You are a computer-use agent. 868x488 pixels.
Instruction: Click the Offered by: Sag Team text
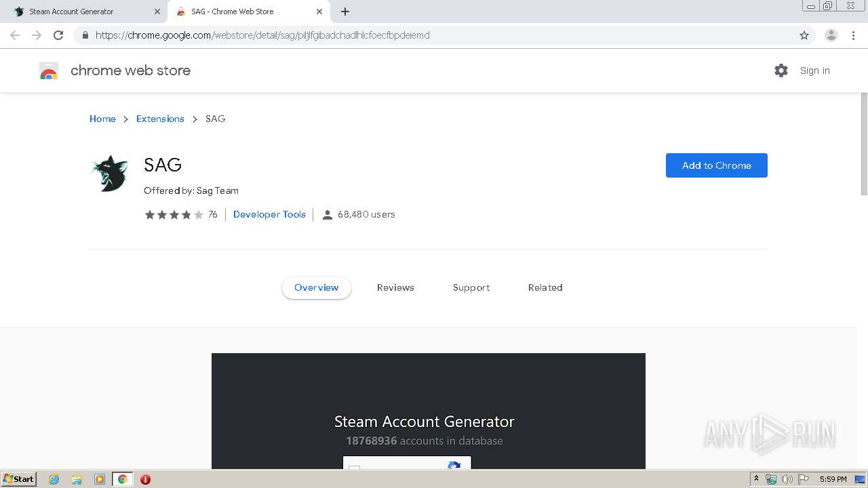tap(191, 190)
